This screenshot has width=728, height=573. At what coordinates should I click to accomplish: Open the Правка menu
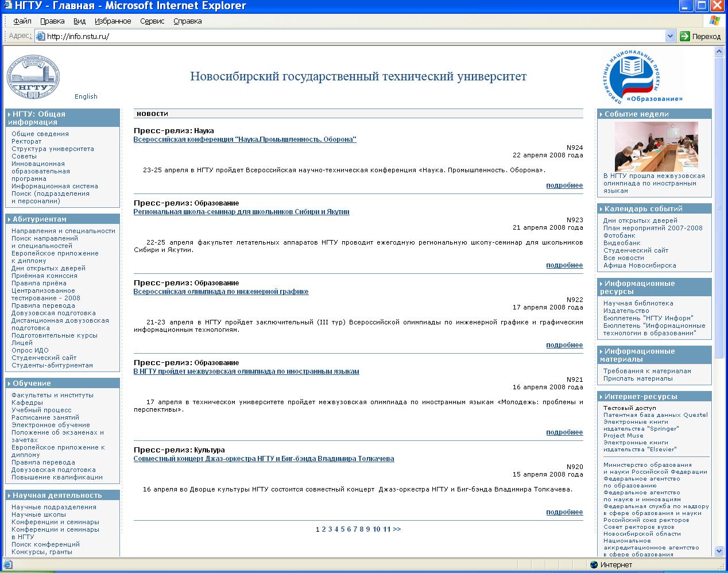click(x=52, y=21)
